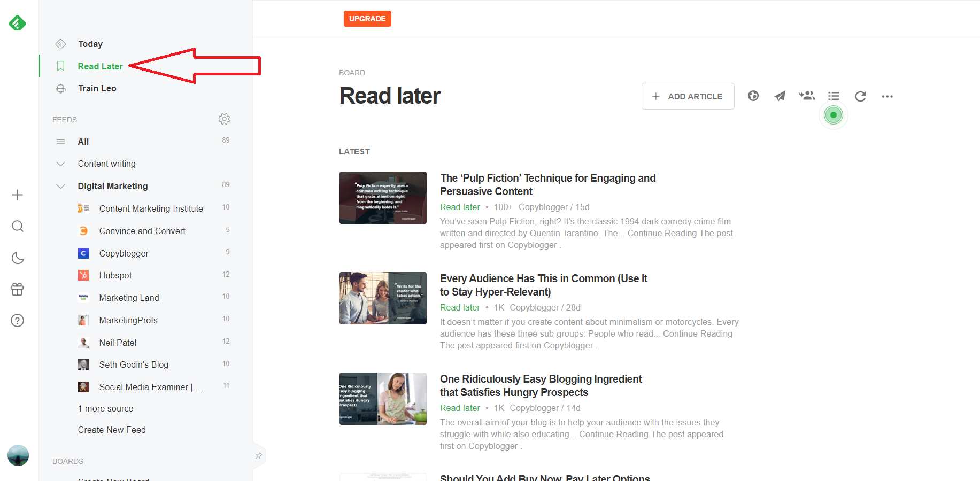Click Content Marketing Institute favicon
Image resolution: width=980 pixels, height=481 pixels.
(x=83, y=208)
